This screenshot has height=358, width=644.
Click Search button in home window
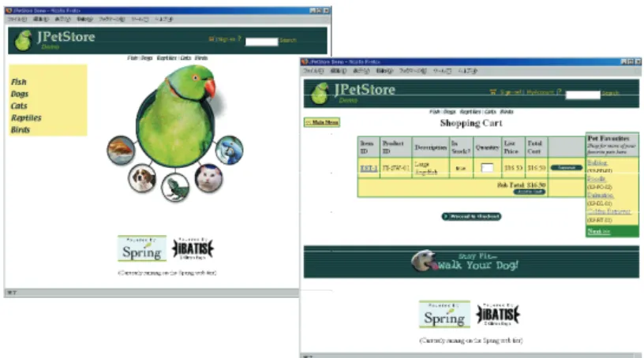pos(288,40)
